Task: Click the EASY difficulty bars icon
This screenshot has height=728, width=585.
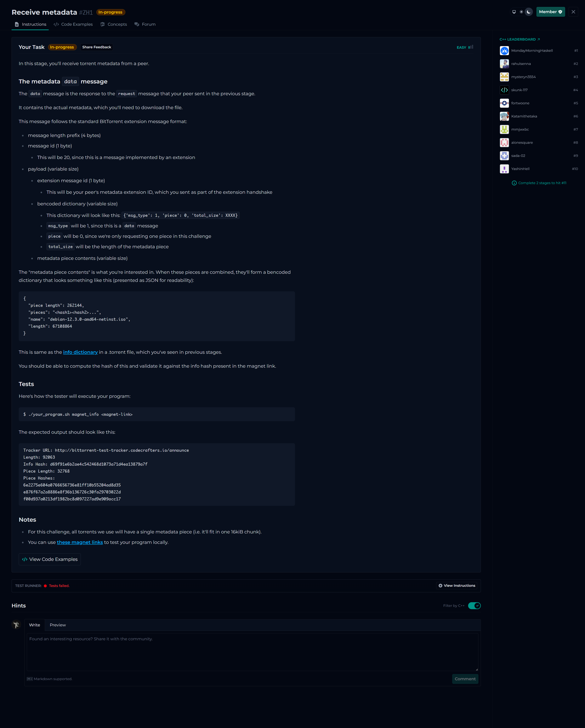Action: click(471, 47)
